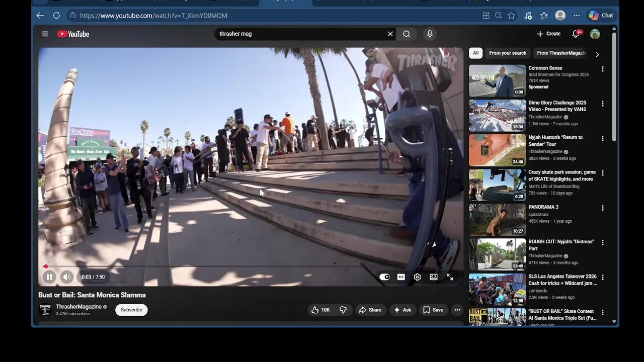Screen dimensions: 644x362
Task: Open the YouTube account avatar menu
Action: tap(595, 34)
